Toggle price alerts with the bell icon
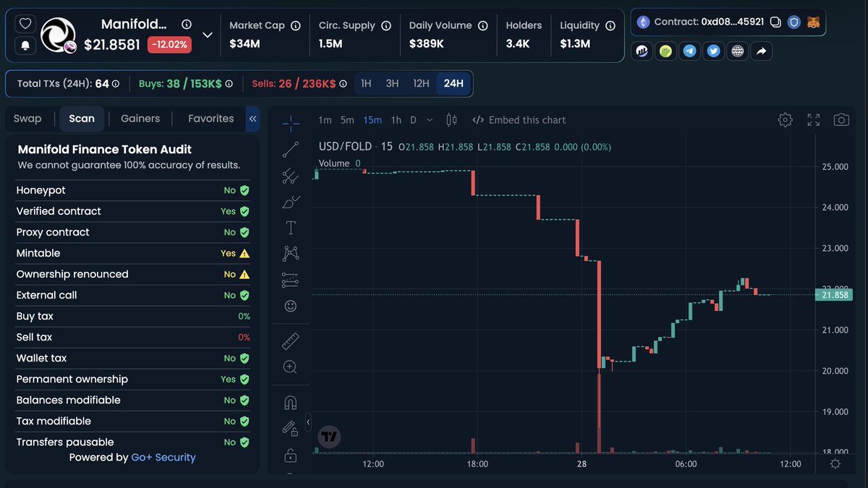The image size is (868, 488). (x=25, y=46)
